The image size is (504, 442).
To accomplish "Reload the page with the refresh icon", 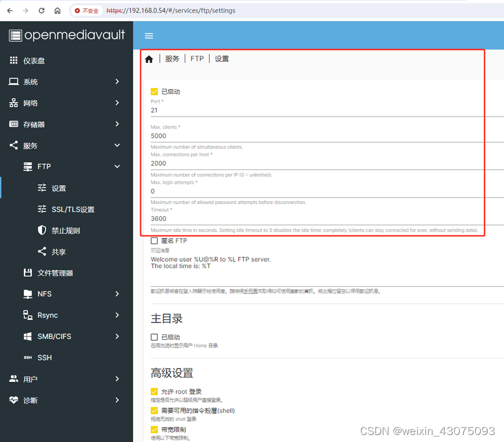I will click(x=41, y=10).
